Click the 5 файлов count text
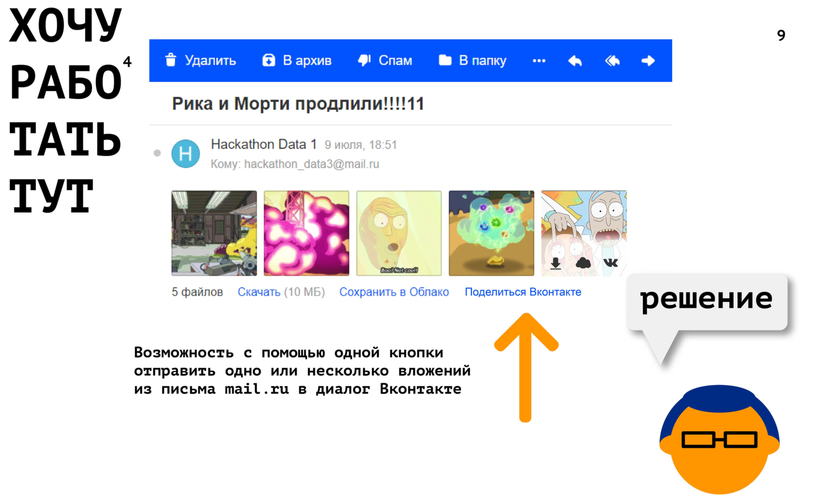Screen dimensions: 817x504 [197, 292]
